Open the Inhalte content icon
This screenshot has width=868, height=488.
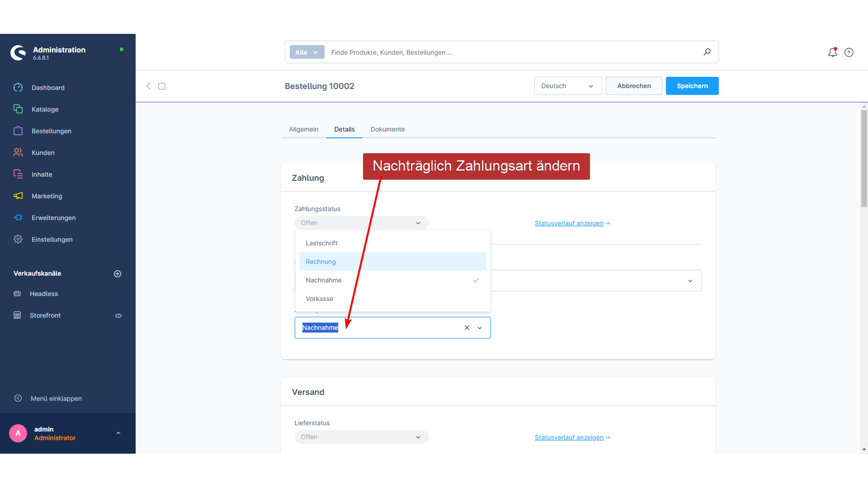18,174
